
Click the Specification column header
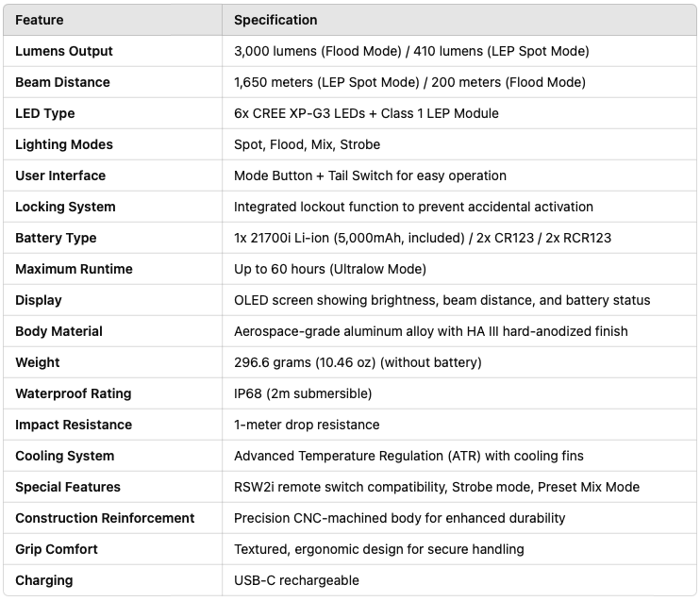[x=275, y=20]
